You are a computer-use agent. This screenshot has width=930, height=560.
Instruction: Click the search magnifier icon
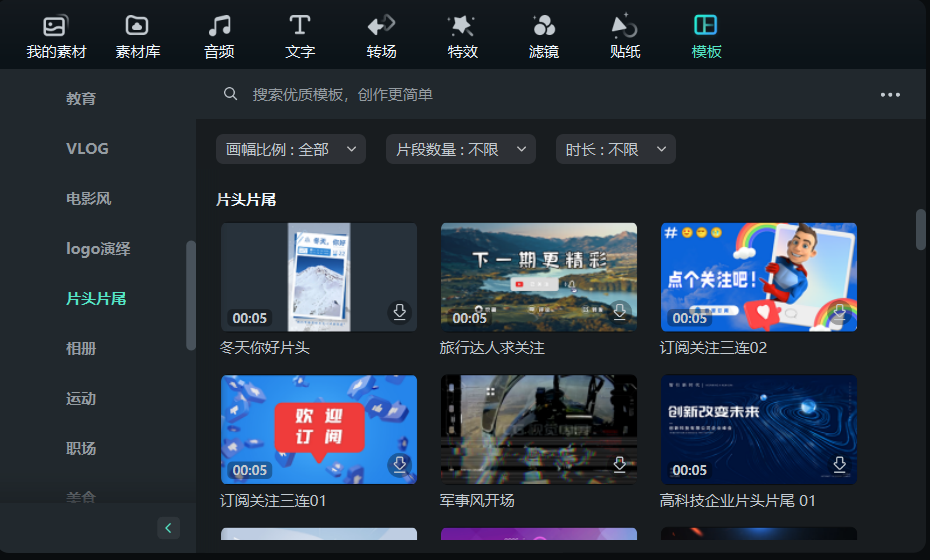pos(230,94)
